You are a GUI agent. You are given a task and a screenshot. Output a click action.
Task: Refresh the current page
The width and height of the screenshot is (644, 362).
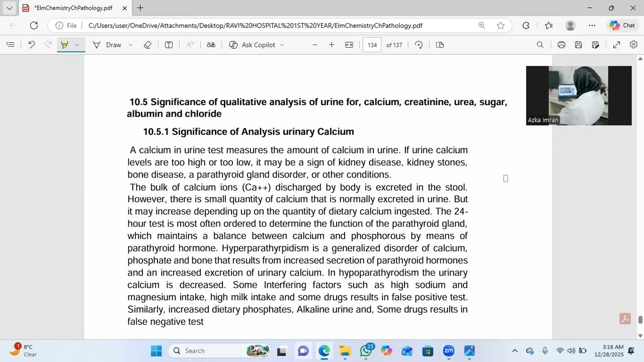tap(34, 25)
